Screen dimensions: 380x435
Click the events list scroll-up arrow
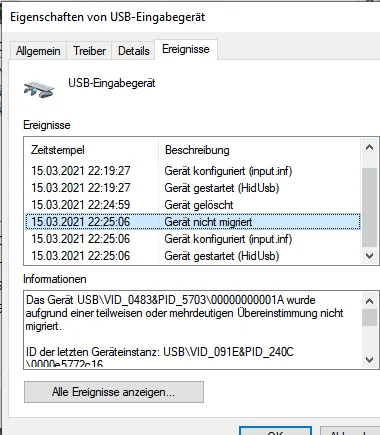click(x=369, y=147)
